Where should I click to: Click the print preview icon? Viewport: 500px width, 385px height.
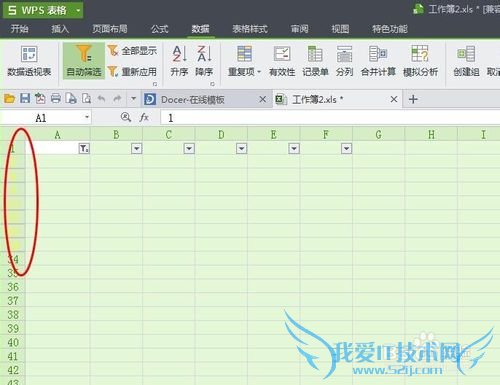86,99
